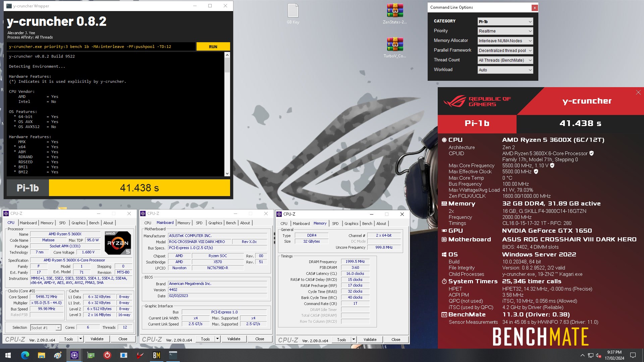Open SPD tab in the CPU-Z Mainboard window
This screenshot has width=644, height=362.
tap(199, 223)
